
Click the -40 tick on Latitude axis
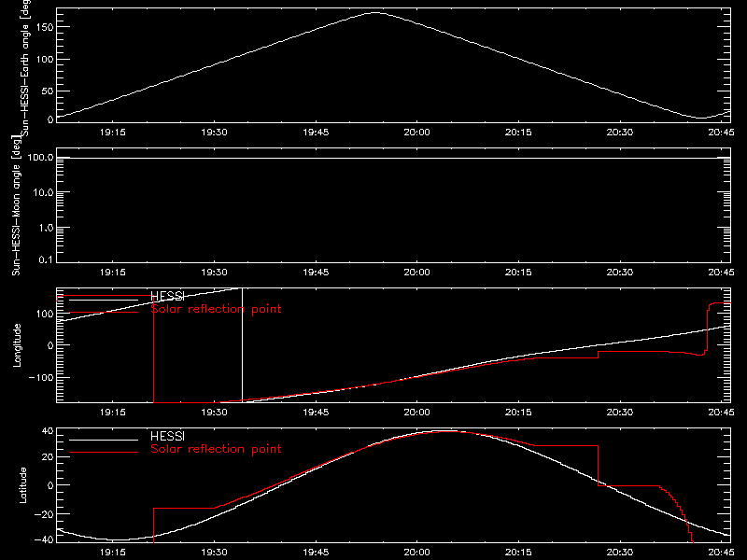click(x=44, y=540)
